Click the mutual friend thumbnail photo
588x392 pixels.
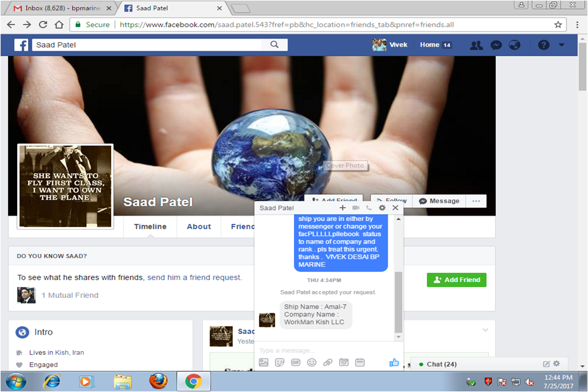pos(26,295)
